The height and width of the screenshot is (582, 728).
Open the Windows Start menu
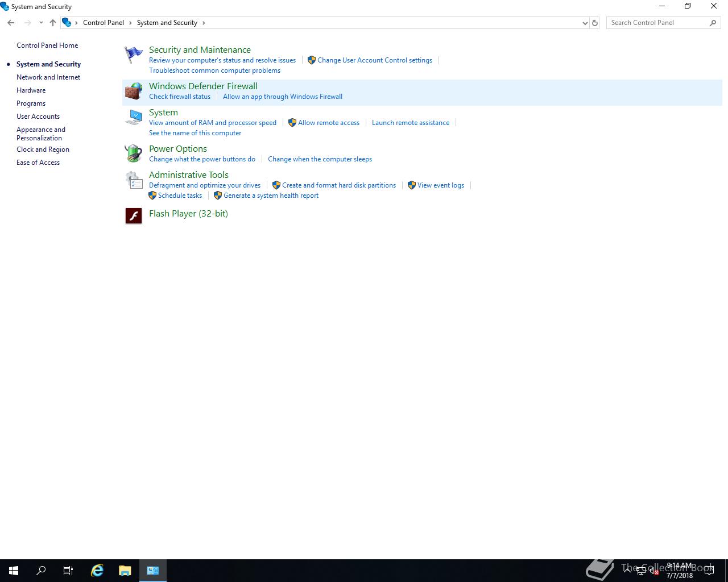14,571
